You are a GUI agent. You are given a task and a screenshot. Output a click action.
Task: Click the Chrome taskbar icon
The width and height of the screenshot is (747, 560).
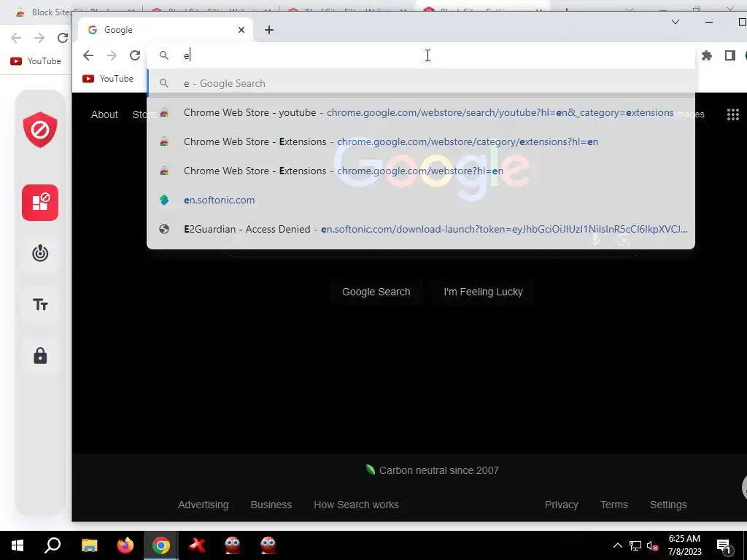tap(161, 545)
